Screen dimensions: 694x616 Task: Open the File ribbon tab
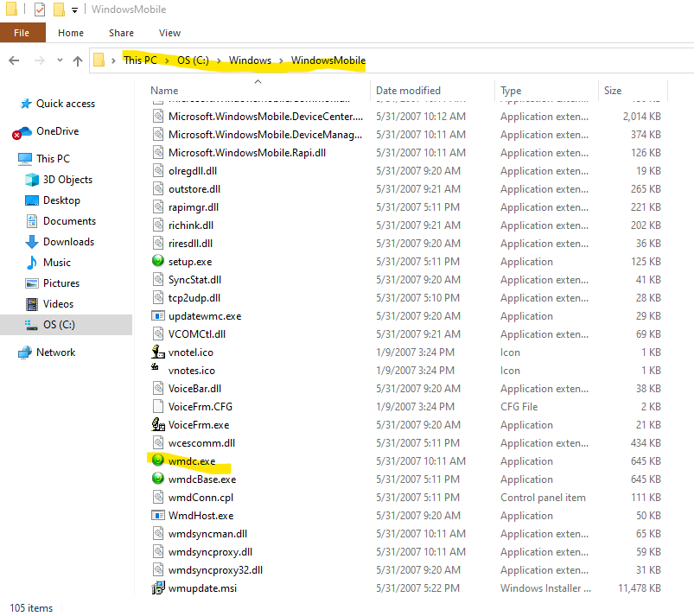pos(22,33)
